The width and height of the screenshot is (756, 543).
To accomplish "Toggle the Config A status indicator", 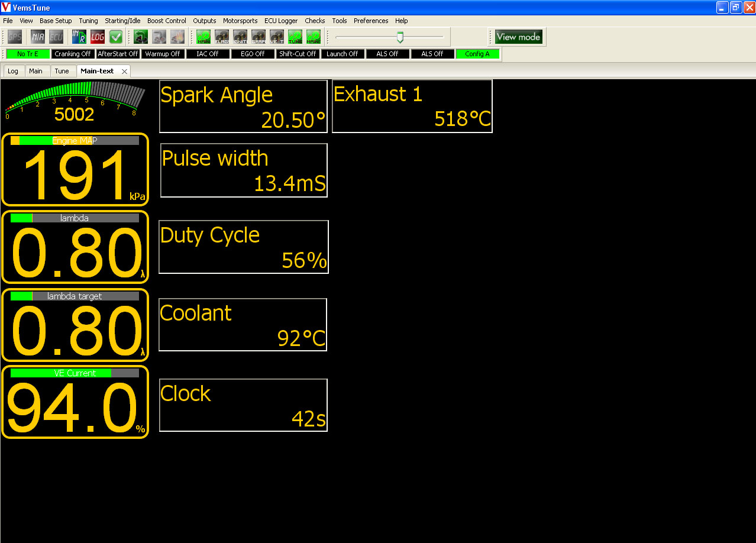I will point(477,54).
